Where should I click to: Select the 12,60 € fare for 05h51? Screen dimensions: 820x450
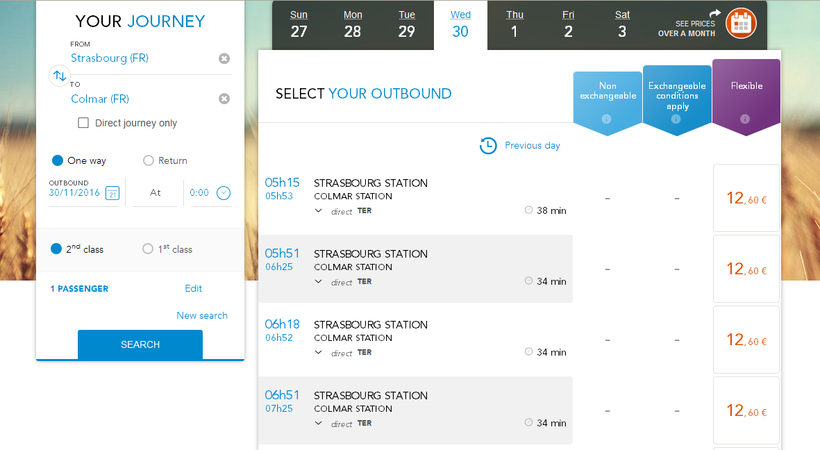pyautogui.click(x=746, y=269)
